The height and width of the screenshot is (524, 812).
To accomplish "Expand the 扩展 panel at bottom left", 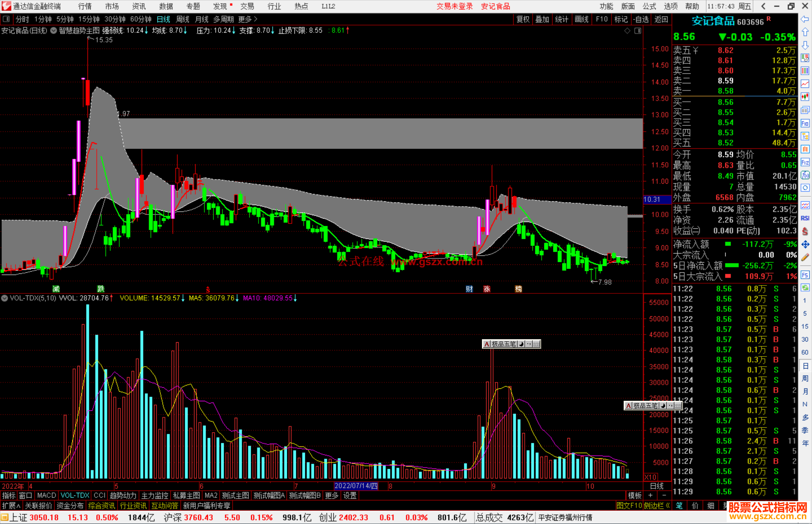I will [11, 506].
